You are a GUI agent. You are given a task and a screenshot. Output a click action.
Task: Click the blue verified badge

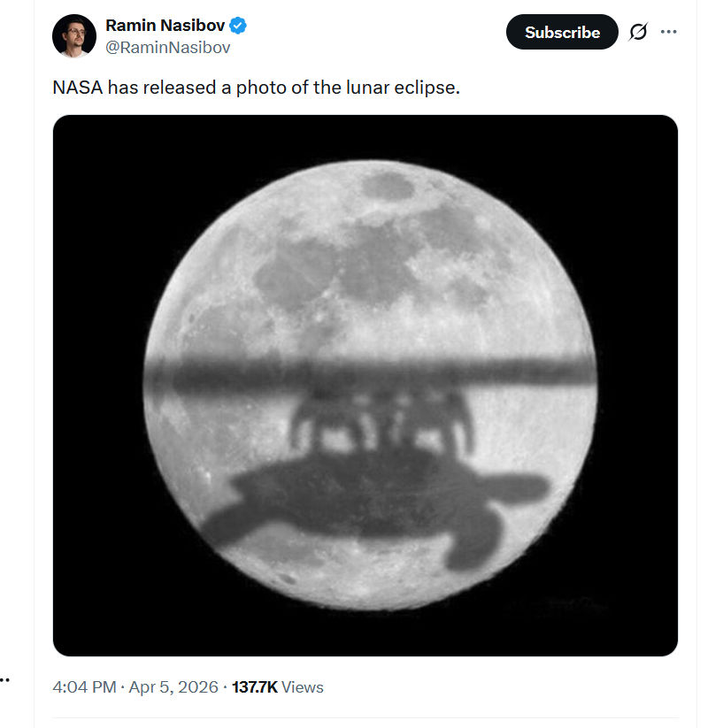[238, 26]
